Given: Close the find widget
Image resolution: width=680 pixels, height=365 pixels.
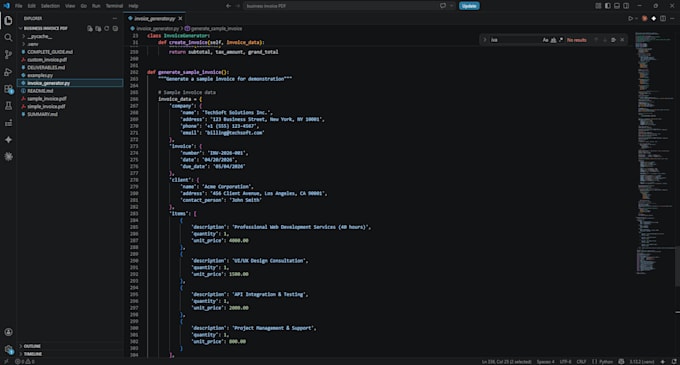Looking at the screenshot, I should pos(622,40).
